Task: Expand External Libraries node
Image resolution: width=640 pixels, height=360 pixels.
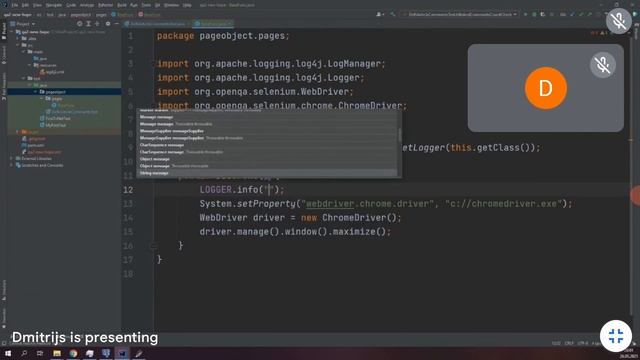Action: pyautogui.click(x=11, y=158)
